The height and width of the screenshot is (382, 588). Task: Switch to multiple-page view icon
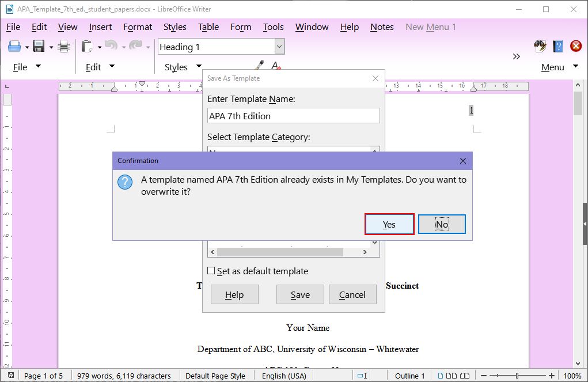(x=452, y=376)
